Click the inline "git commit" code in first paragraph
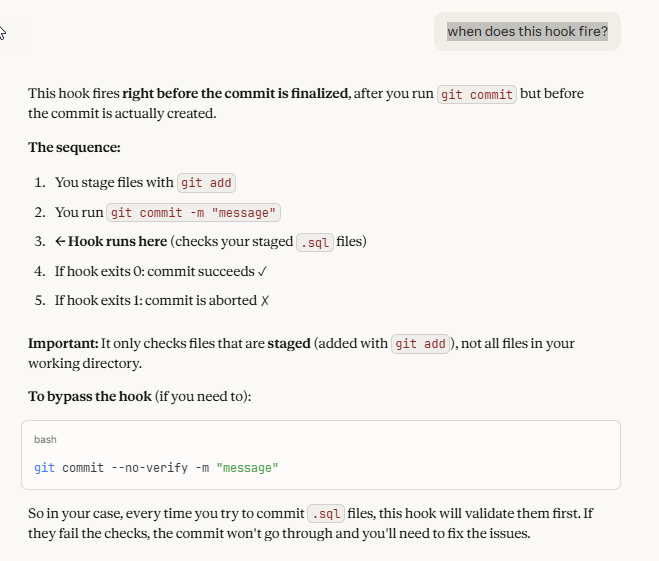Viewport: 659px width, 561px height. [x=477, y=95]
